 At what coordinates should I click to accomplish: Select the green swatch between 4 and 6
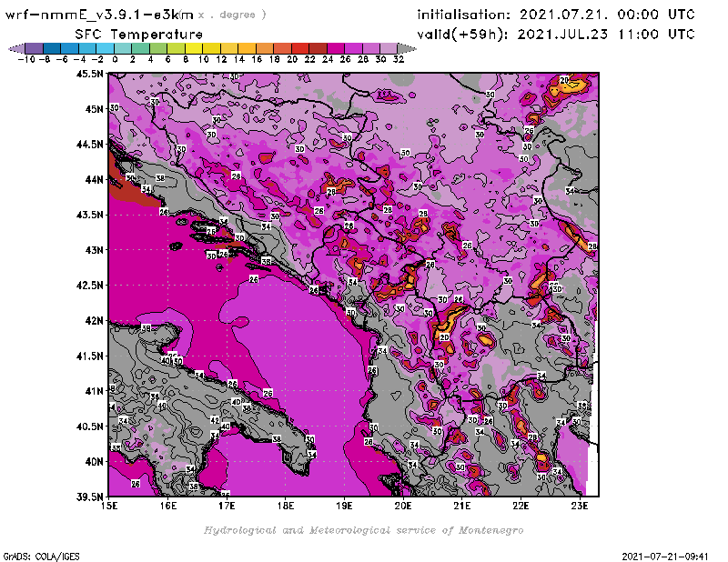click(x=158, y=47)
